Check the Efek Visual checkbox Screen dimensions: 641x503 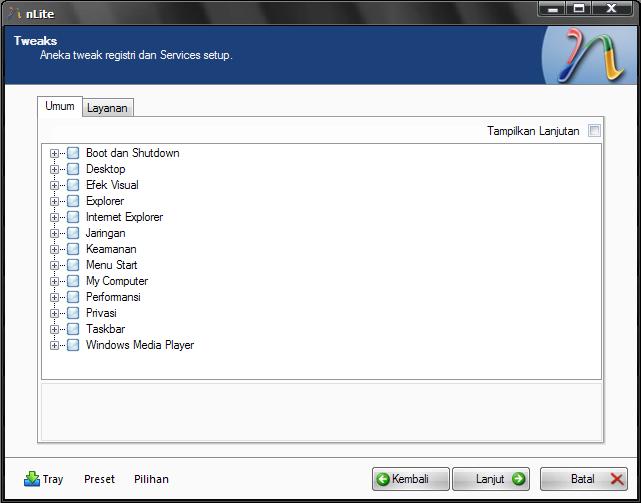(x=73, y=185)
